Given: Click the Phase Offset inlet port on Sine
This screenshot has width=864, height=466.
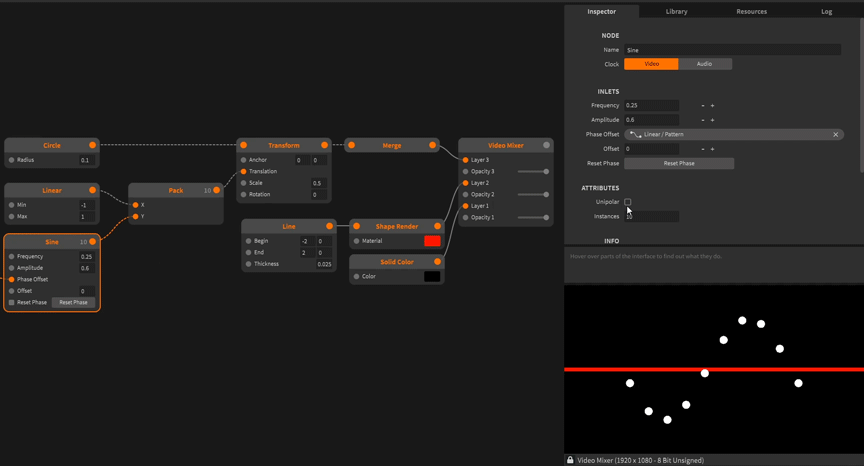Looking at the screenshot, I should tap(12, 279).
